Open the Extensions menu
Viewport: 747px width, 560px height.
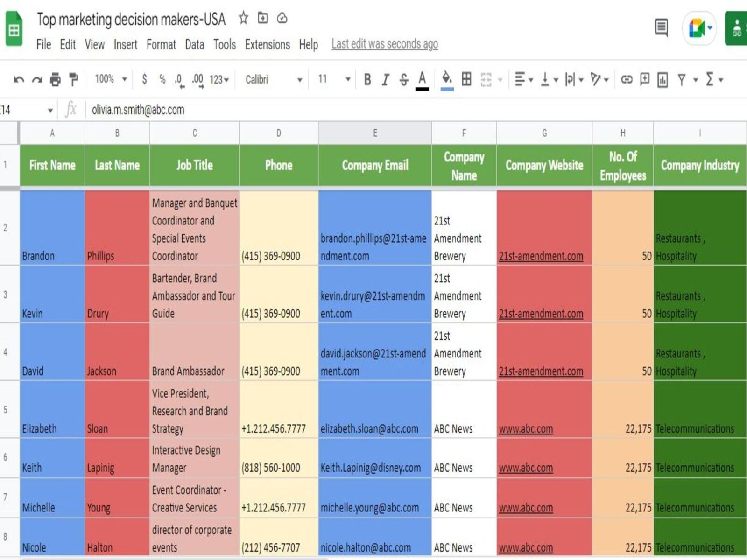click(267, 45)
